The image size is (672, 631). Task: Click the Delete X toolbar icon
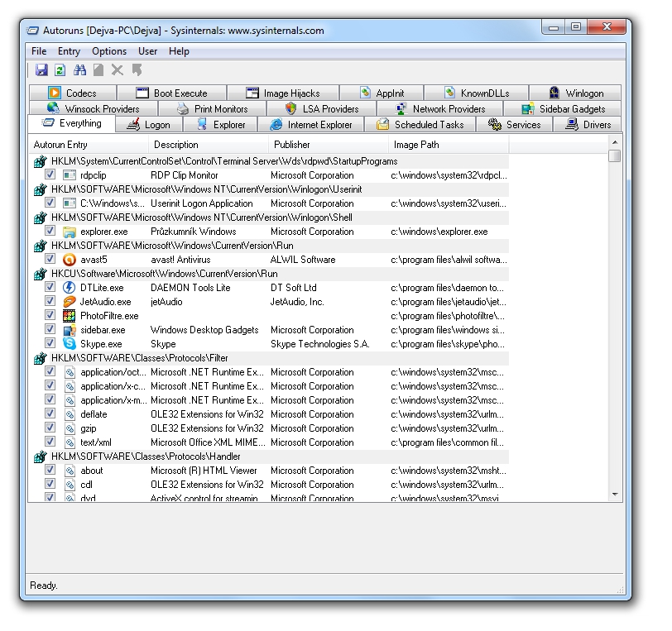(118, 71)
